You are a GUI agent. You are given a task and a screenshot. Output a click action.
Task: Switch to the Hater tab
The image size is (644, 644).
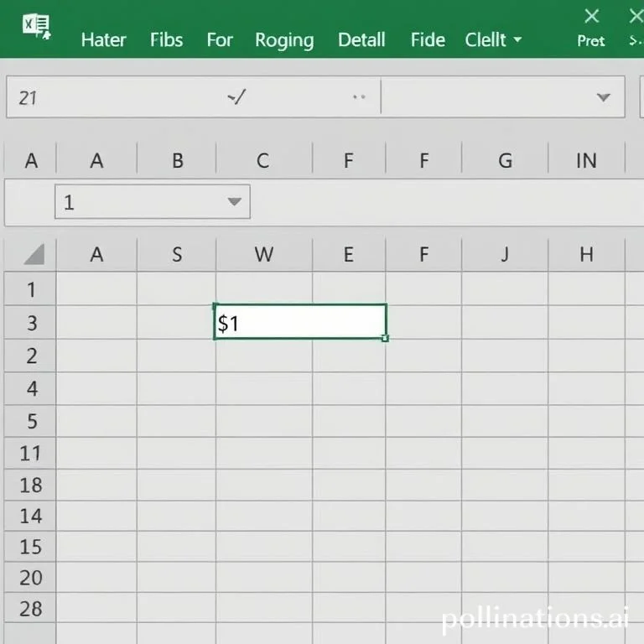click(103, 40)
